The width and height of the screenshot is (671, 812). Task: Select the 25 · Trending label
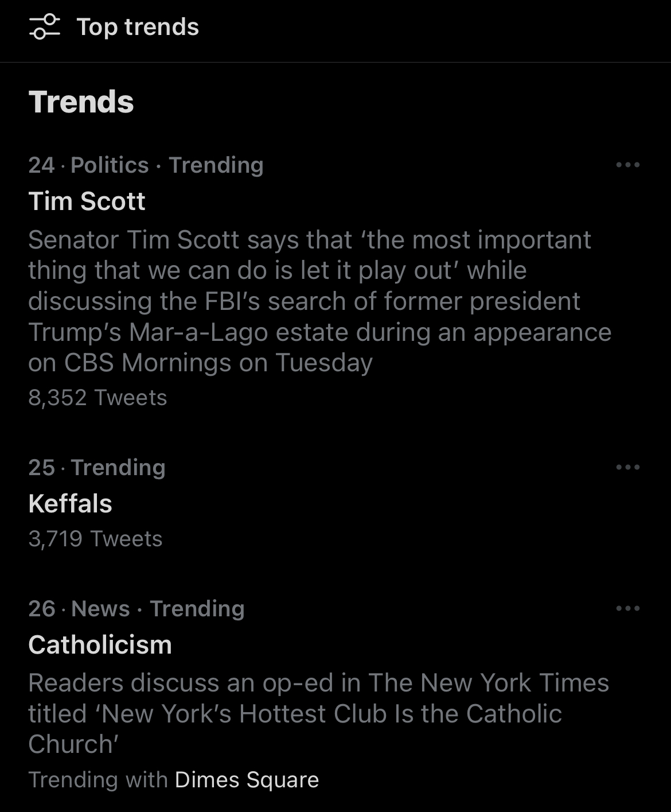click(97, 468)
